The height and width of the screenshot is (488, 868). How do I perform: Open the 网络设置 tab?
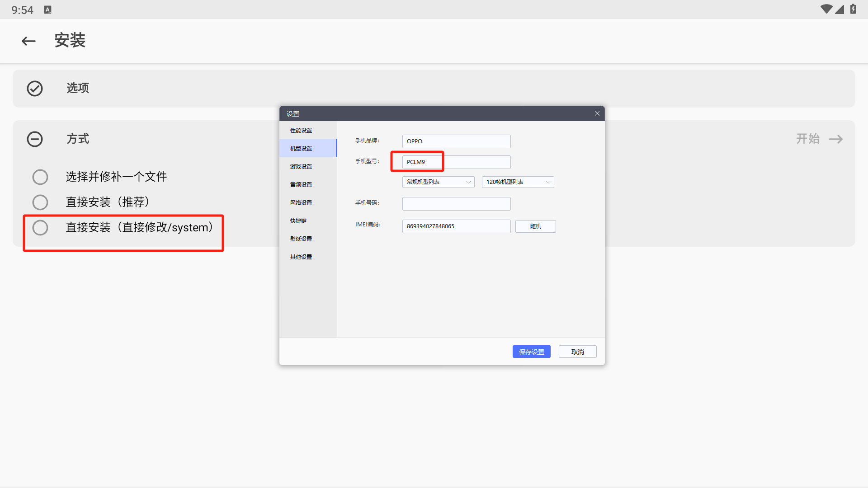[x=308, y=202]
